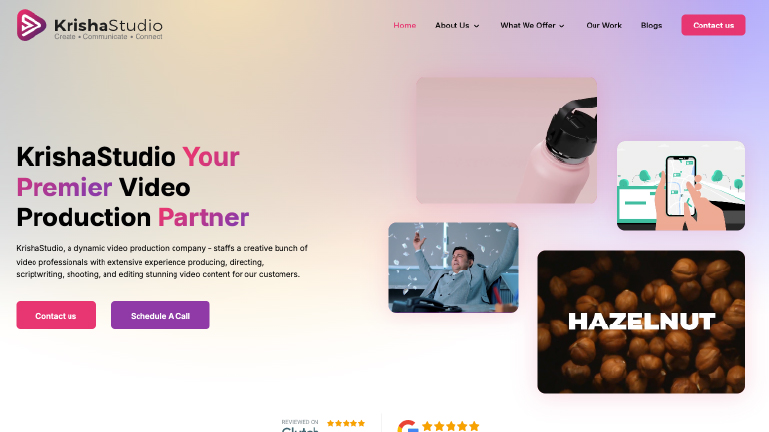Go to the Home nav link
Viewport: 769px width, 432px height.
point(405,25)
